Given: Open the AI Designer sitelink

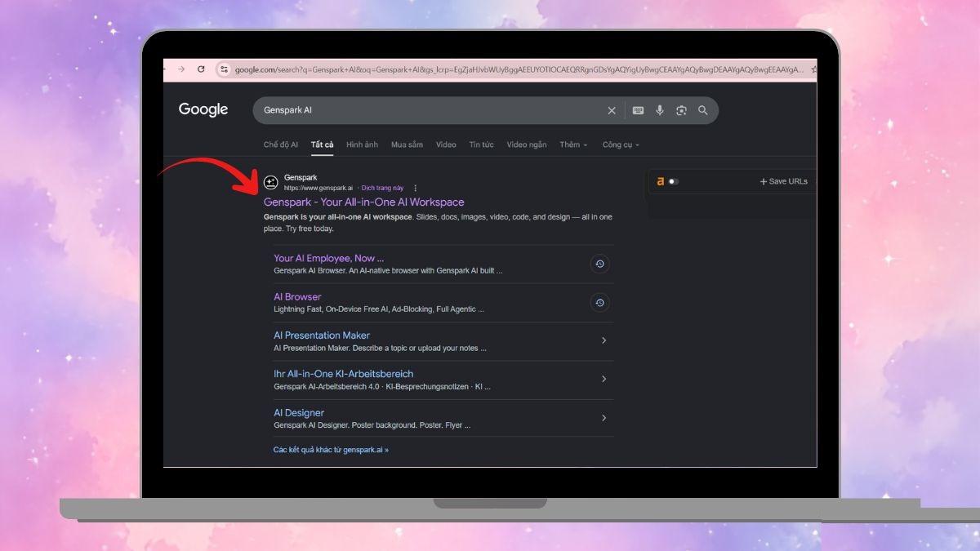Looking at the screenshot, I should (299, 412).
